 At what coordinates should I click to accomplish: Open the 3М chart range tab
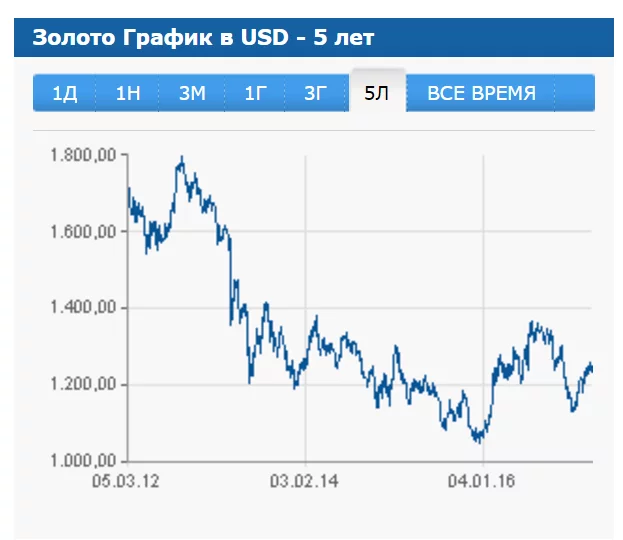click(192, 94)
